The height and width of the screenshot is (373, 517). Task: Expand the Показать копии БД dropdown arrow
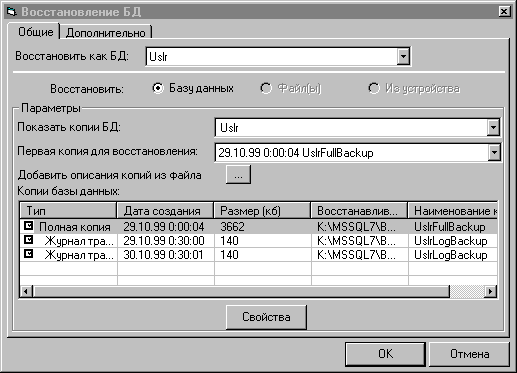[x=493, y=127]
